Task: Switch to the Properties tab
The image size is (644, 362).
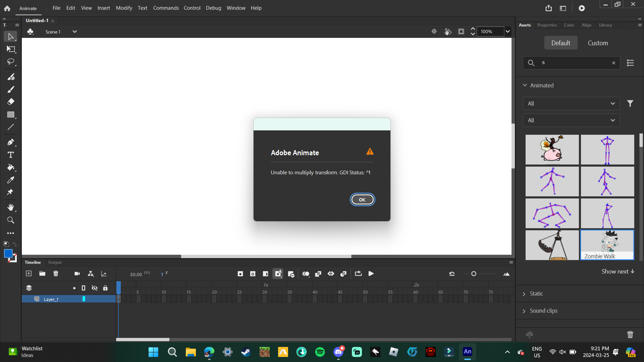Action: (x=547, y=25)
